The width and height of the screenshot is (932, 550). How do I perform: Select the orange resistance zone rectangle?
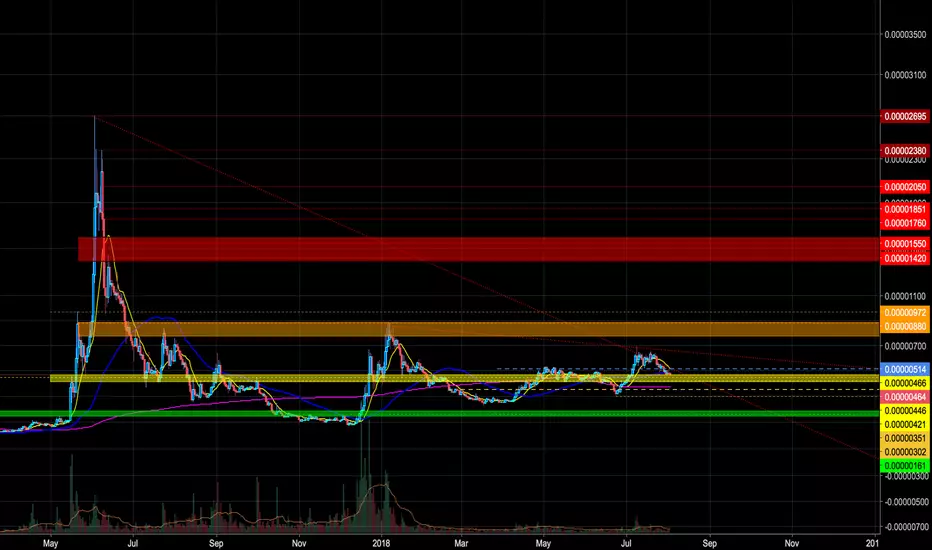[x=478, y=329]
